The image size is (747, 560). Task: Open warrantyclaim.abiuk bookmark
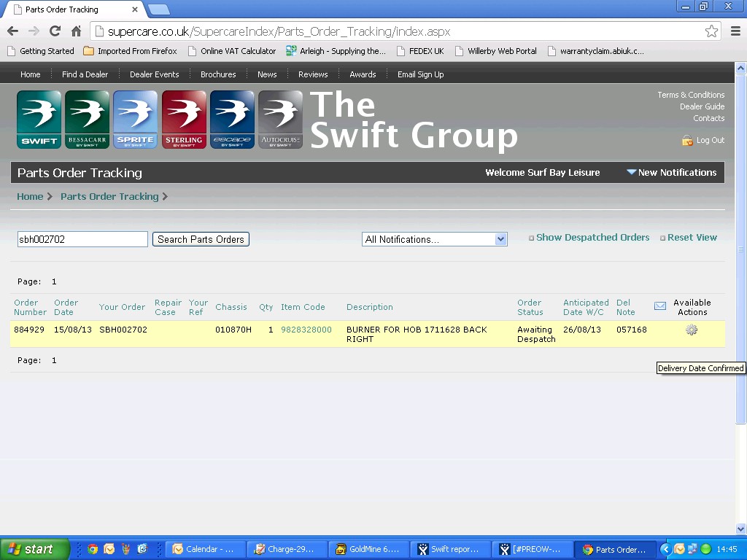click(596, 51)
